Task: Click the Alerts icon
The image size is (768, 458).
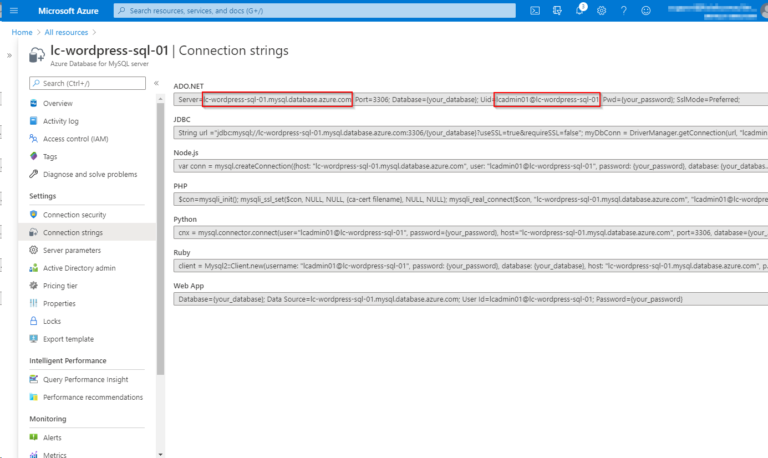Action: pos(33,437)
